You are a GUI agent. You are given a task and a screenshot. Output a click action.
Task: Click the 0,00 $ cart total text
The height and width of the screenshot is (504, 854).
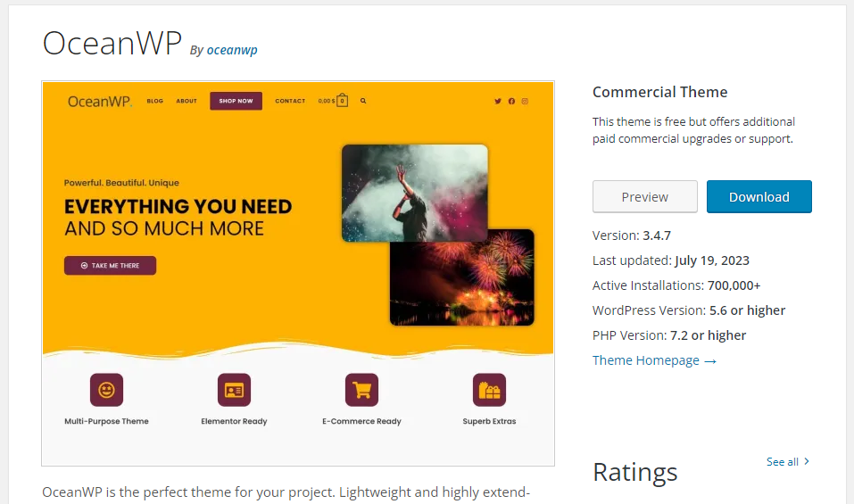pyautogui.click(x=327, y=101)
